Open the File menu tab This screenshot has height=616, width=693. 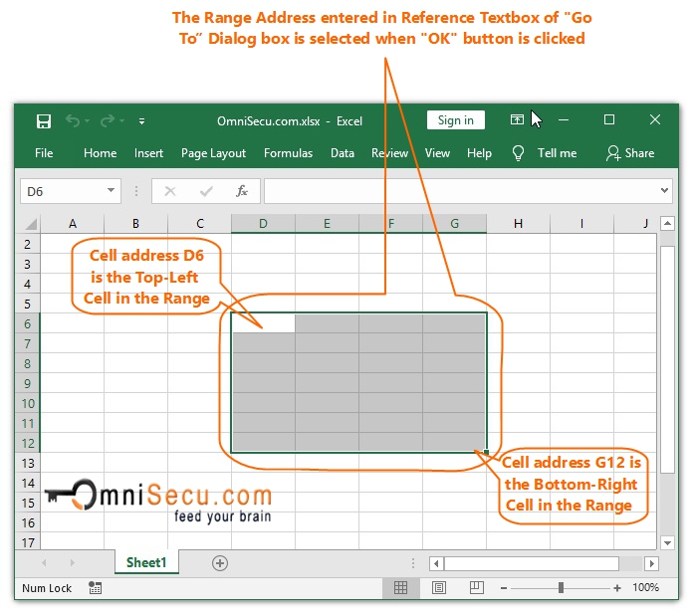click(44, 153)
